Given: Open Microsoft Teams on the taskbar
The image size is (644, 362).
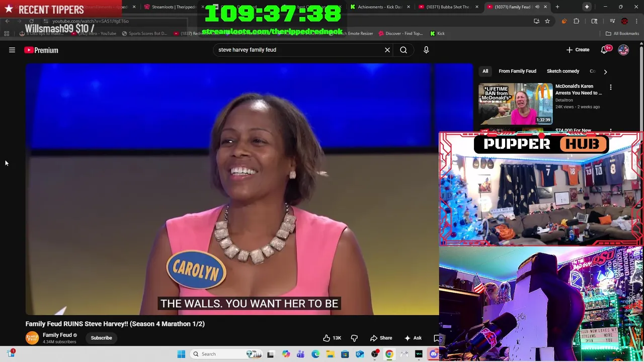Looking at the screenshot, I should 300,354.
